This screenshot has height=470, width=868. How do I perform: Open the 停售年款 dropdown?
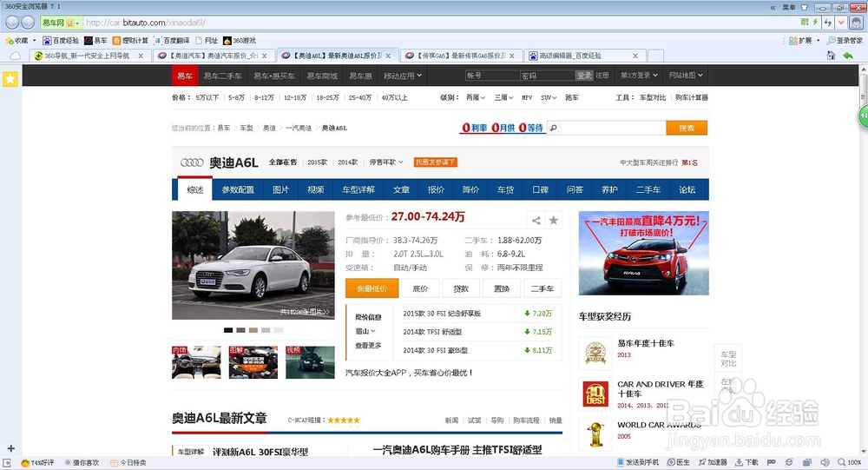(386, 162)
